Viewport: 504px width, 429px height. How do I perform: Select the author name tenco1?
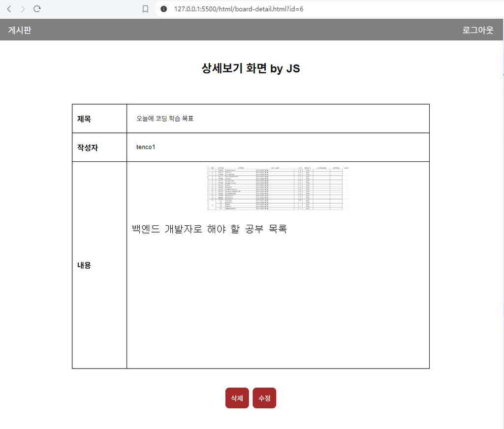pos(146,147)
